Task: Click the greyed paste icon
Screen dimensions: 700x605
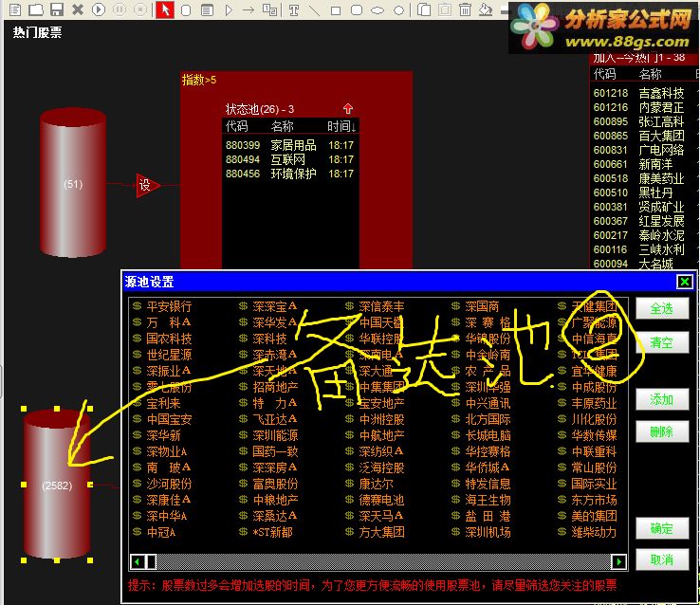Action: [x=445, y=9]
